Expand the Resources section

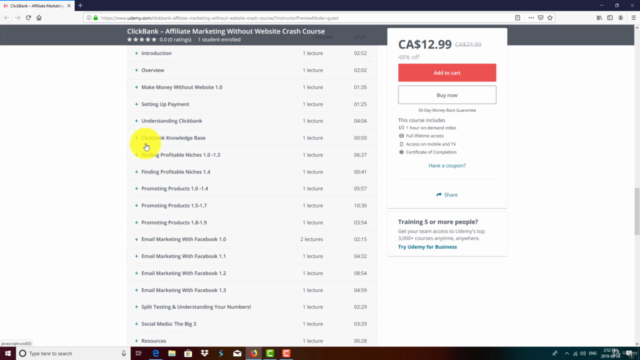tap(136, 341)
